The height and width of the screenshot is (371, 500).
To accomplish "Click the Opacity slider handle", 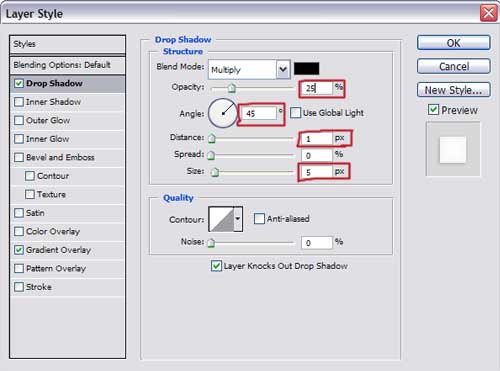I will 232,88.
